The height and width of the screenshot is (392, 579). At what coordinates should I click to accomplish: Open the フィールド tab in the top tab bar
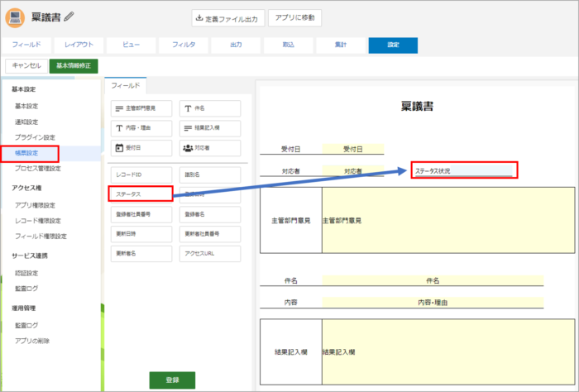click(26, 45)
